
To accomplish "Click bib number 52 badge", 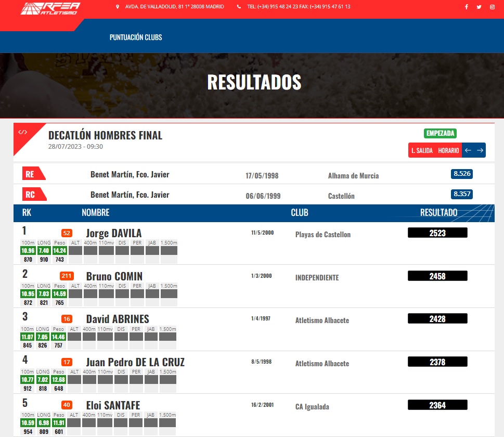I will tap(67, 233).
